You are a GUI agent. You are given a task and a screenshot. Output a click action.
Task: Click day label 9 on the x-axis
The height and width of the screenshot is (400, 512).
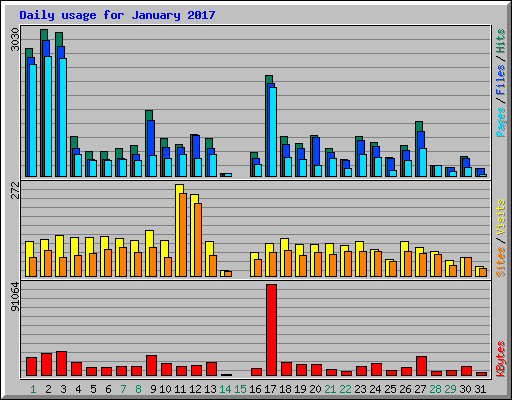pos(153,389)
